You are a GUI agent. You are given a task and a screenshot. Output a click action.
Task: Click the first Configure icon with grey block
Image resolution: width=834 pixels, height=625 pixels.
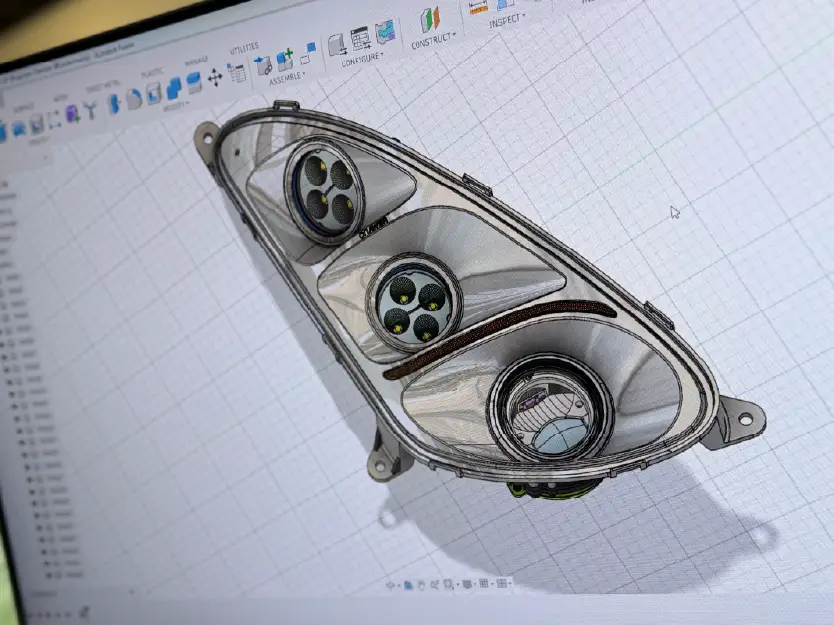tap(337, 45)
